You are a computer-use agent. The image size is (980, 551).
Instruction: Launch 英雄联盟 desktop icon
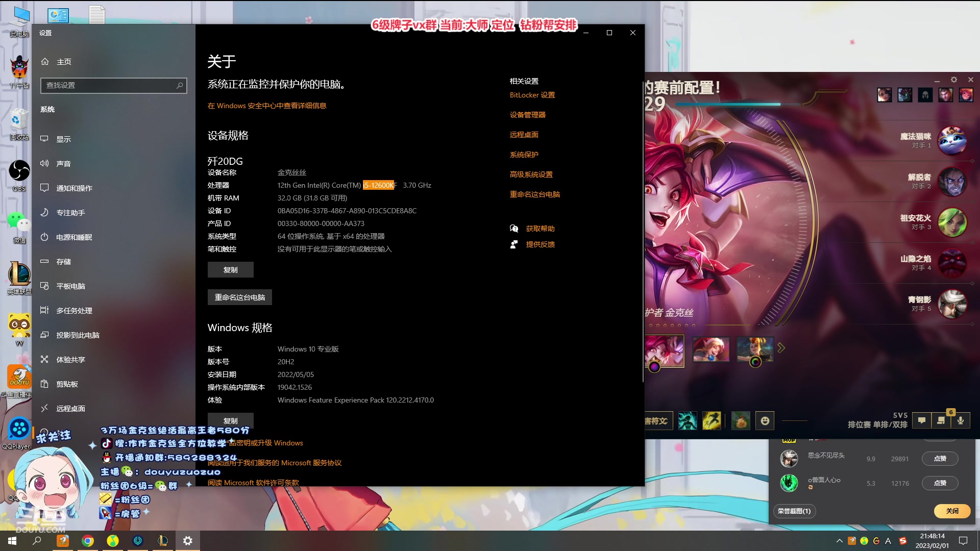tap(19, 278)
